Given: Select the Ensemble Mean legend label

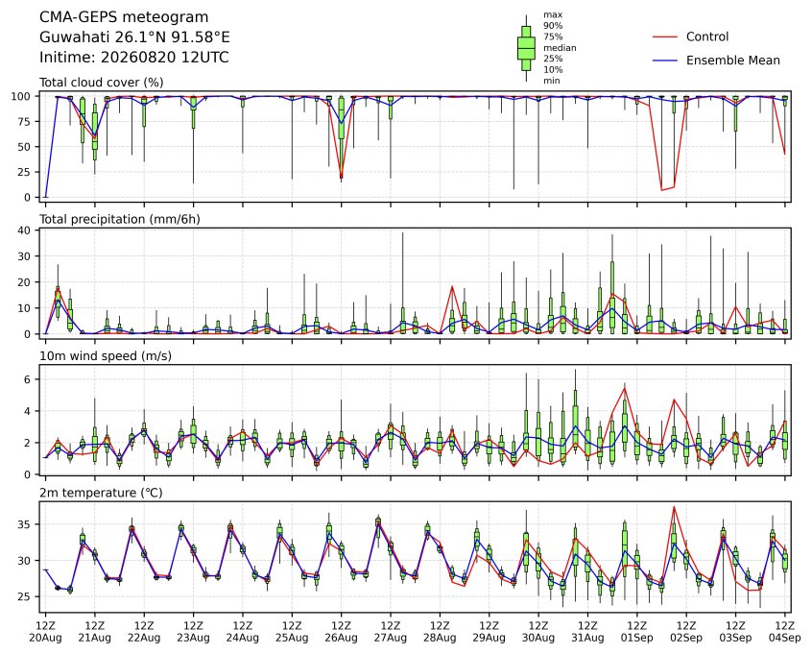Looking at the screenshot, I should pos(732,61).
